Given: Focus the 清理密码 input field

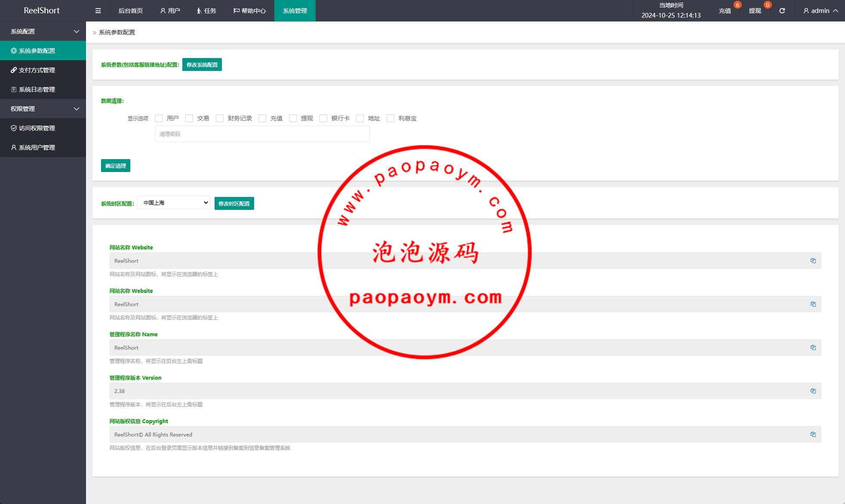Looking at the screenshot, I should (262, 134).
